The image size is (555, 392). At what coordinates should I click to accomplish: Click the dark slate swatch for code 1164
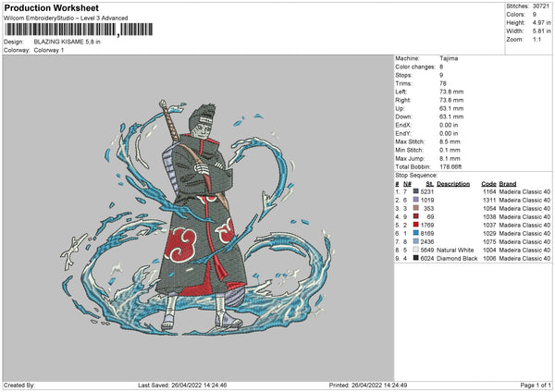click(x=416, y=191)
